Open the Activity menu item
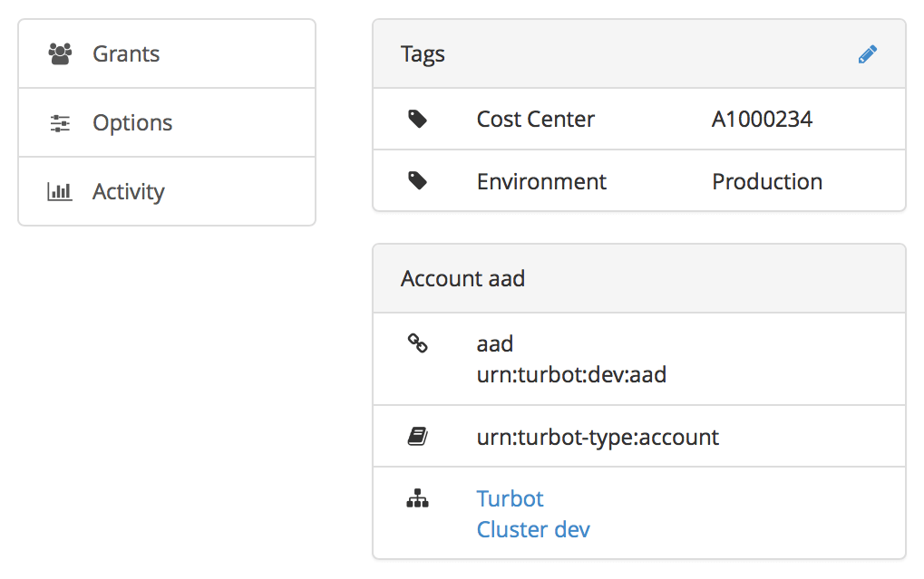924x579 pixels. click(x=167, y=191)
